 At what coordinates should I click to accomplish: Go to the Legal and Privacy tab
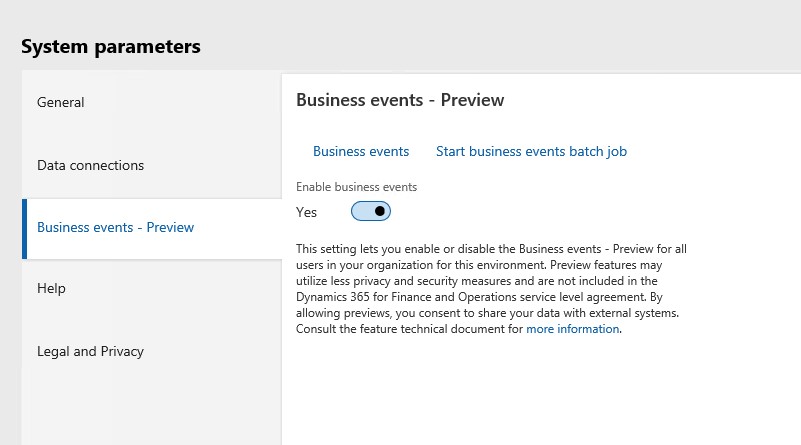(90, 351)
